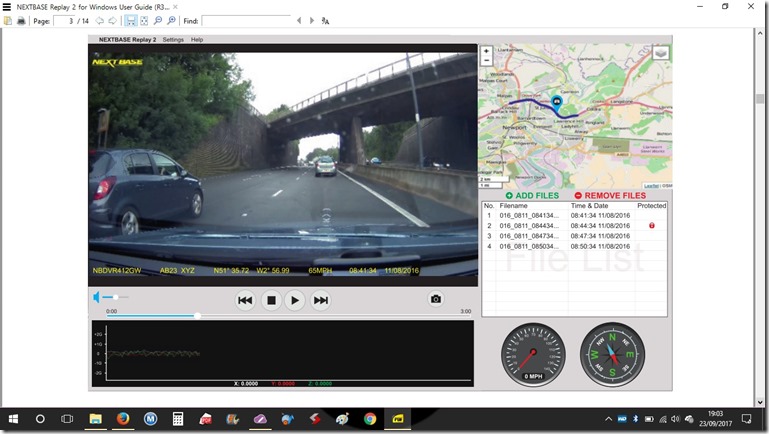Image resolution: width=769 pixels, height=434 pixels.
Task: Close the NEXTBASE user guide tab
Action: pos(175,7)
